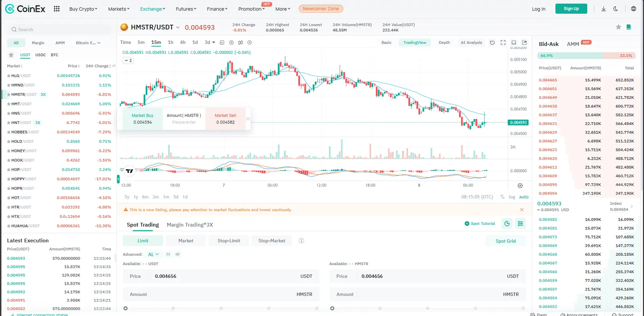The image size is (644, 316).
Task: Open Buy Crypto dropdown menu
Action: point(83,9)
